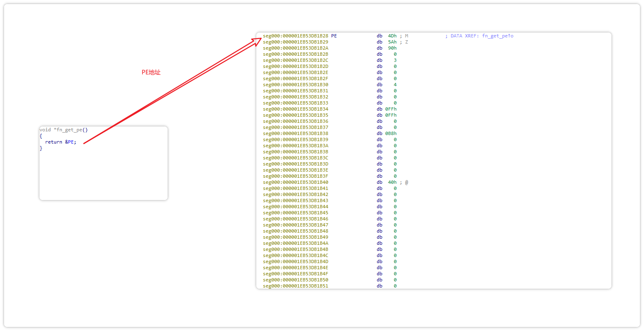This screenshot has width=644, height=331.
Task: Click address seg000:000001EB53DB1B3A
Action: [295, 146]
